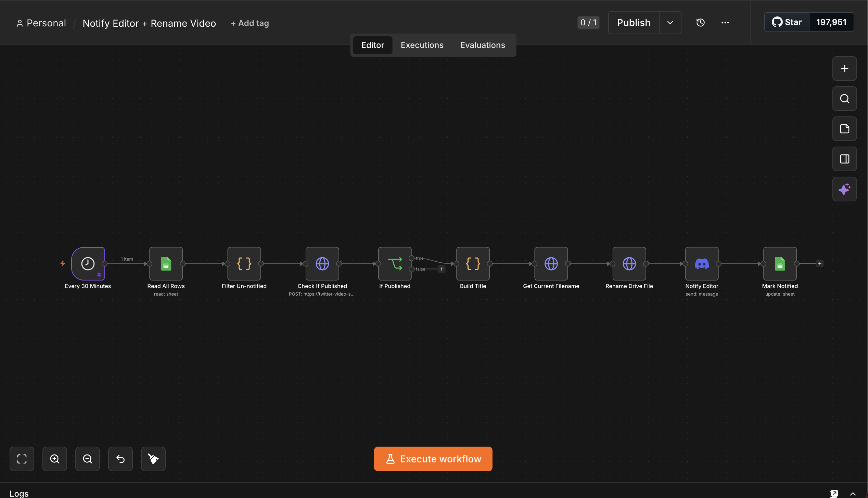
Task: Open the Rename Drive File HTTP node
Action: 629,263
